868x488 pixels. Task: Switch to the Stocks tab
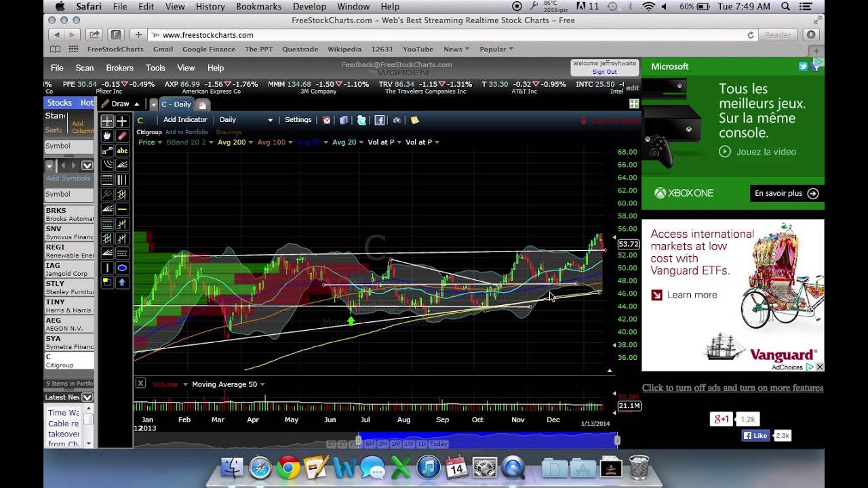[x=60, y=103]
